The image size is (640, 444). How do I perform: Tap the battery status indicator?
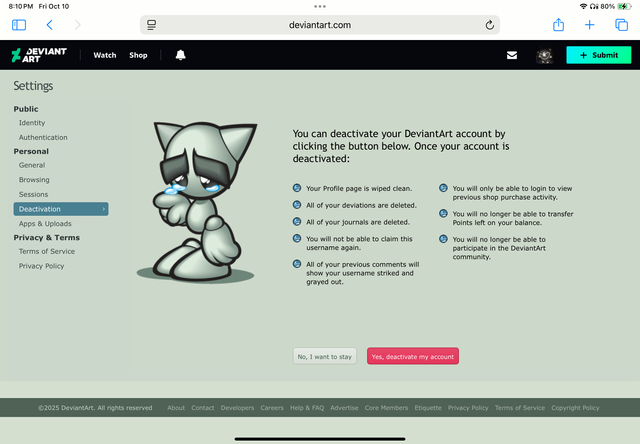click(x=624, y=6)
